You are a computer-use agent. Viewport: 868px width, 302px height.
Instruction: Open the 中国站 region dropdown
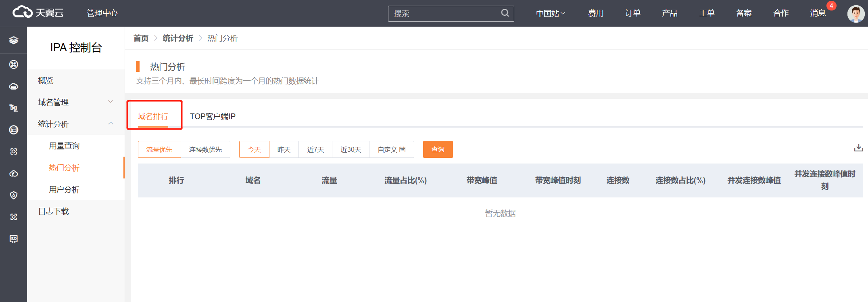tap(550, 13)
